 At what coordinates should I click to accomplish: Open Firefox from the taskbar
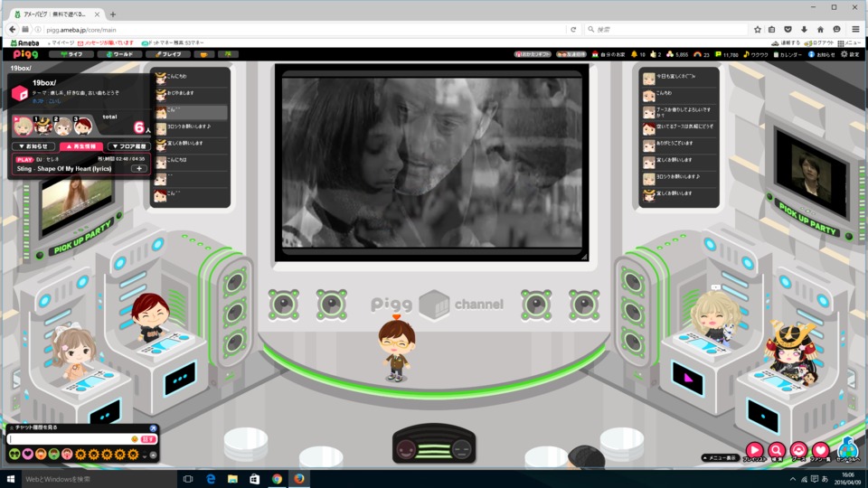[299, 479]
